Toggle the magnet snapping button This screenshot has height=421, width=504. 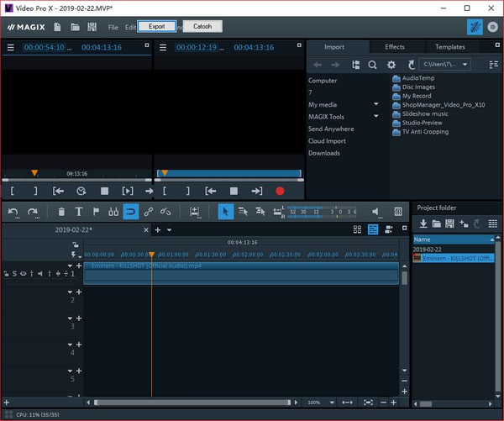(x=130, y=212)
